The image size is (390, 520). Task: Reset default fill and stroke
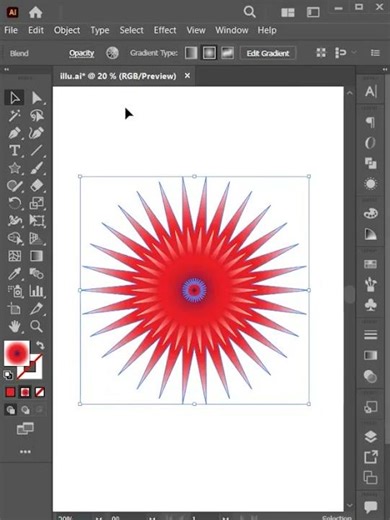8,375
